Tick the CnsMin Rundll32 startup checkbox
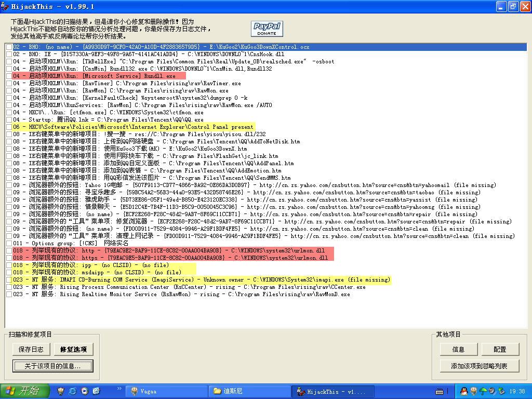This screenshot has height=399, width=532. pos(9,69)
